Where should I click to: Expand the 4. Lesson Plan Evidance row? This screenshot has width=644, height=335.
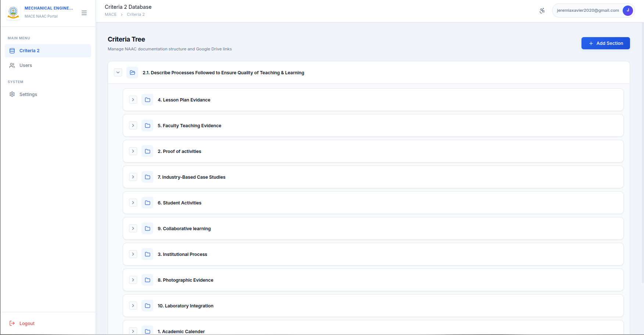click(x=133, y=100)
